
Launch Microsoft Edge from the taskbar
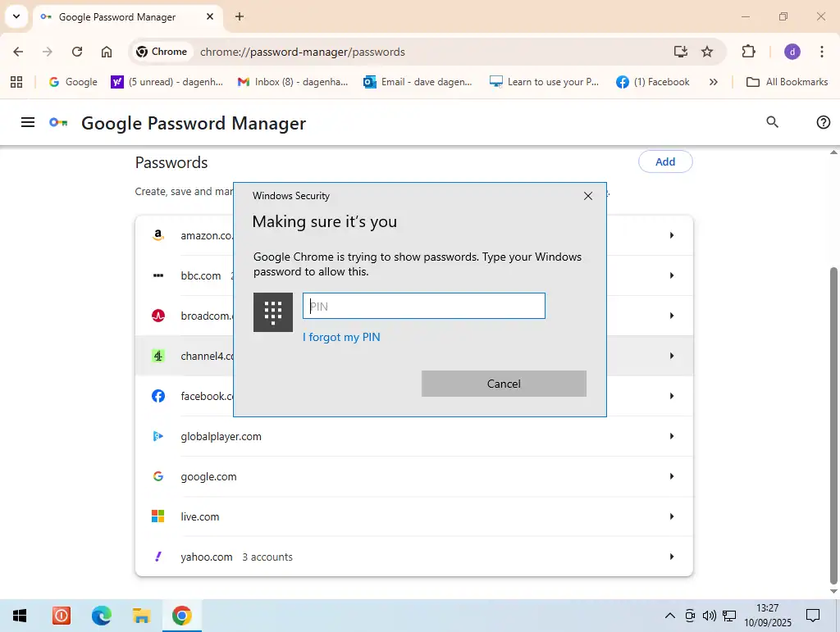pos(102,616)
